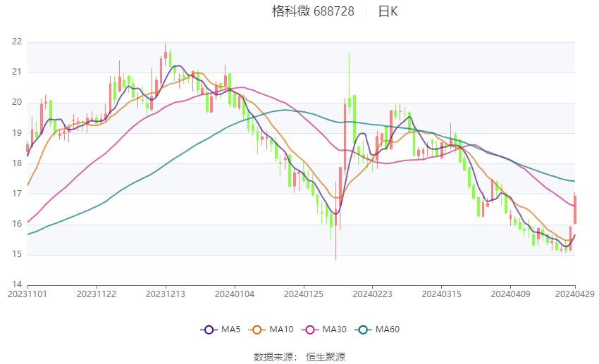The image size is (599, 364).
Task: Click the 22 price axis label
Action: 17,42
